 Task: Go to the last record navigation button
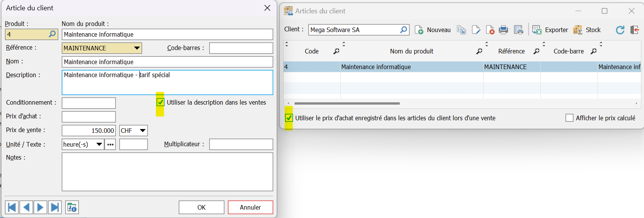pyautogui.click(x=55, y=207)
